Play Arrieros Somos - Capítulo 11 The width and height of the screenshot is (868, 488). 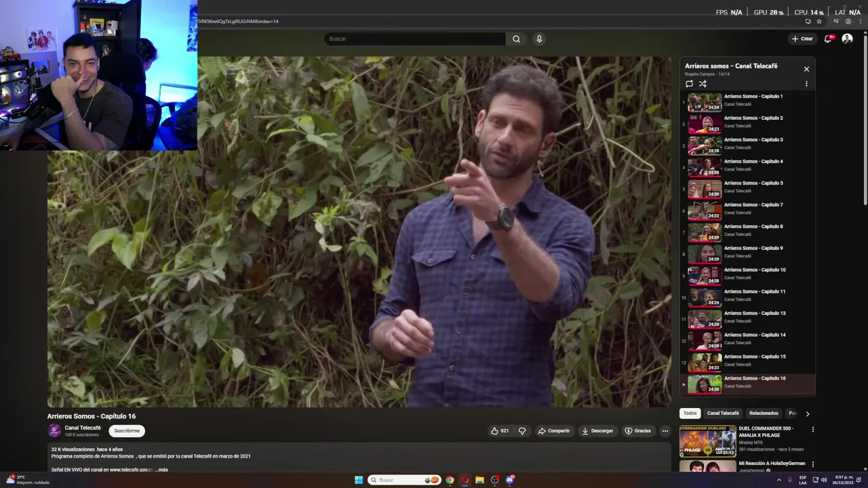[749, 297]
